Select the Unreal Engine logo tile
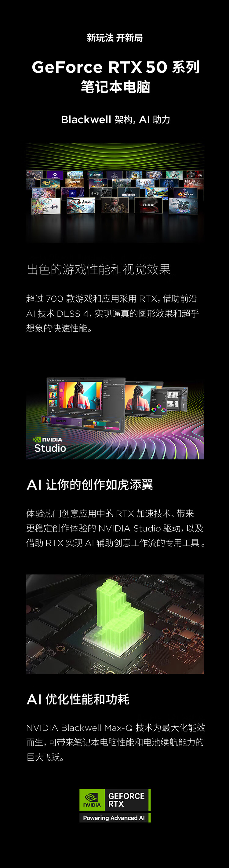 tap(115, 175)
